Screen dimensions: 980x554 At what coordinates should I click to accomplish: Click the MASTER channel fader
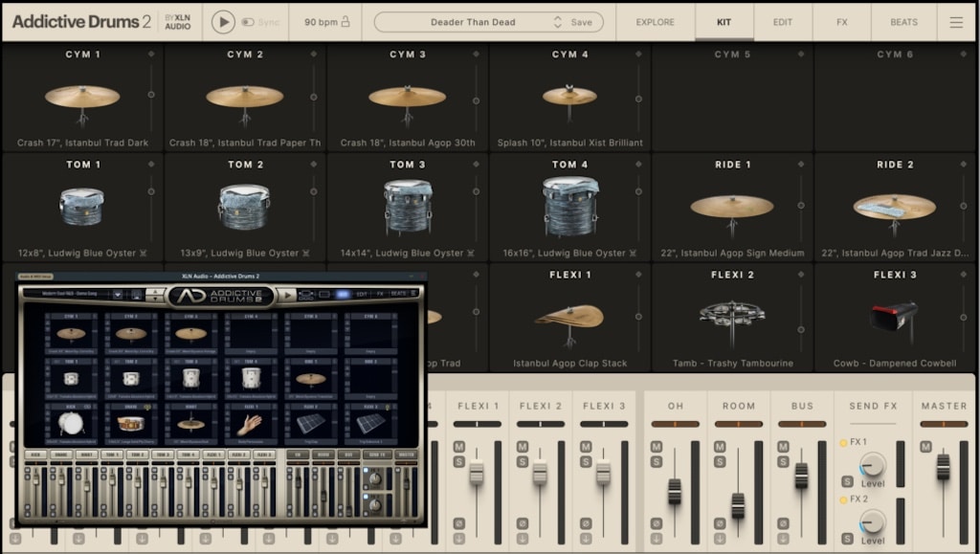(x=943, y=467)
